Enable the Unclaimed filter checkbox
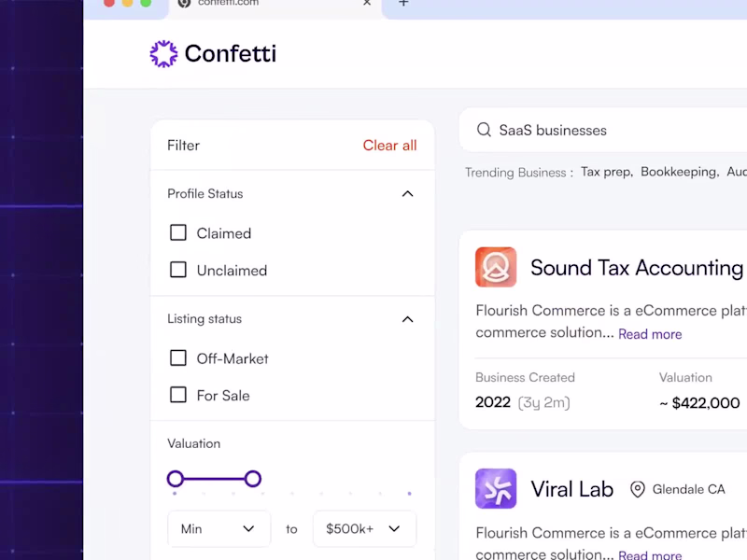The width and height of the screenshot is (747, 560). click(x=178, y=270)
